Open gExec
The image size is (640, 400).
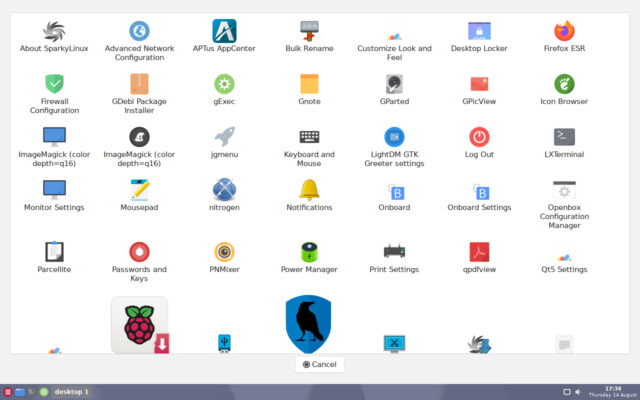coord(224,84)
